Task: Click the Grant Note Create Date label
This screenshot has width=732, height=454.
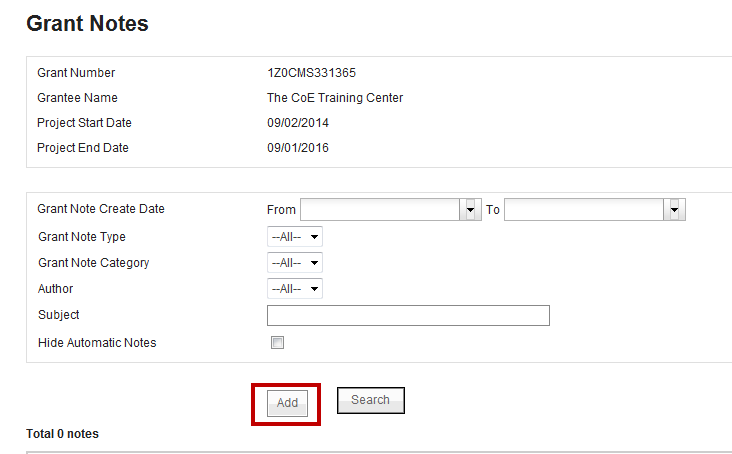Action: 101,209
